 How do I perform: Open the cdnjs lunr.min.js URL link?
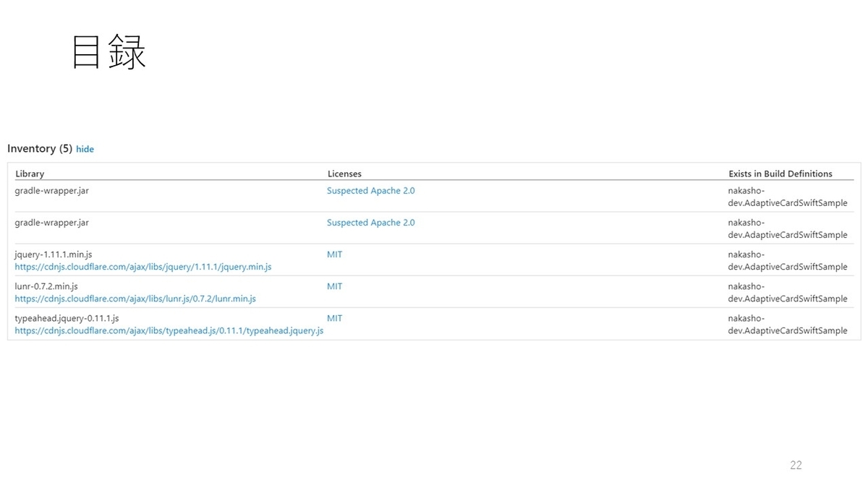(x=135, y=299)
